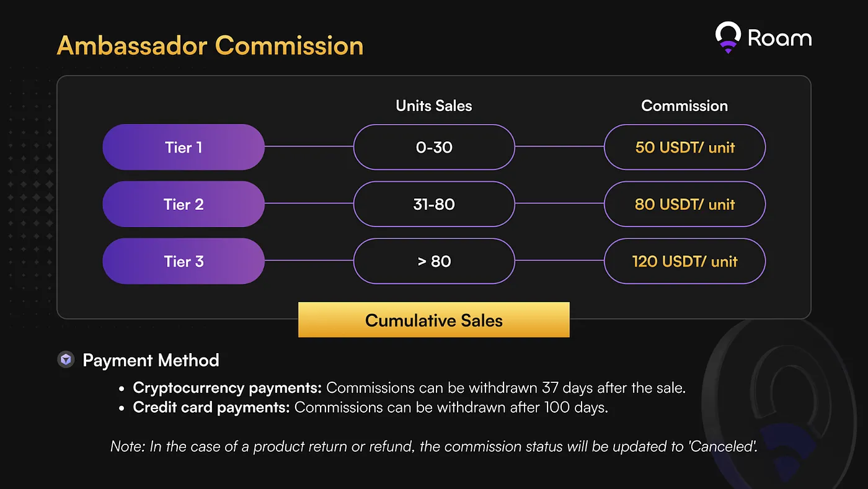Viewport: 868px width, 489px height.
Task: Click the Ambassador Commission title
Action: point(210,46)
